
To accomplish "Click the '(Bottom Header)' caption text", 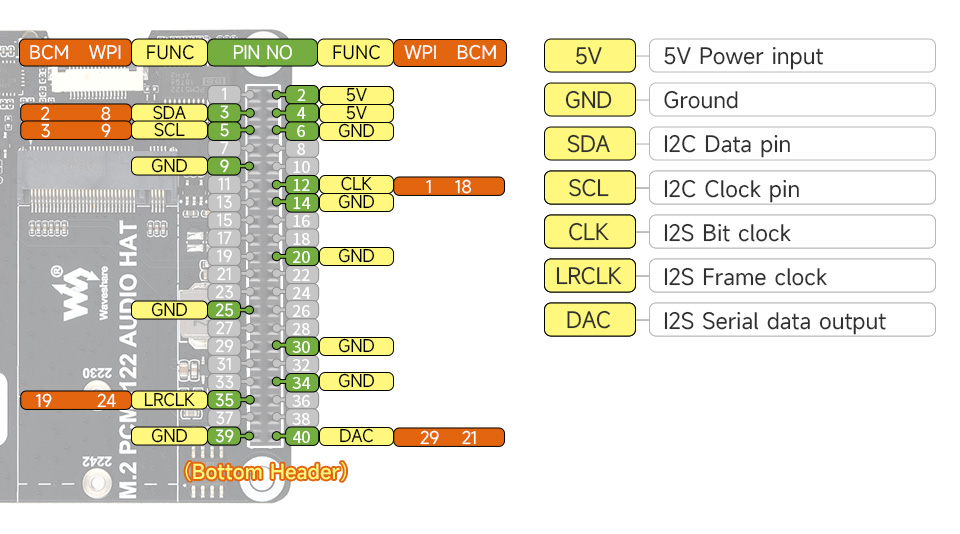I will (266, 472).
